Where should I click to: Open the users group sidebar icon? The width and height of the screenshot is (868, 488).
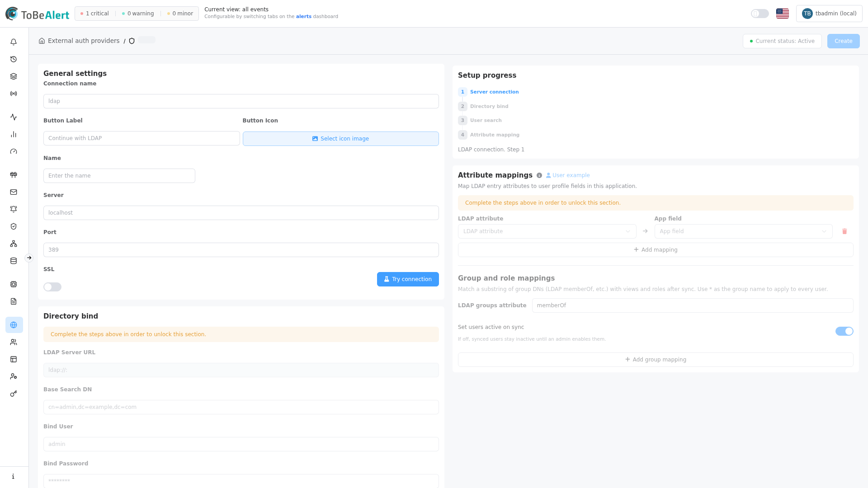tap(14, 342)
